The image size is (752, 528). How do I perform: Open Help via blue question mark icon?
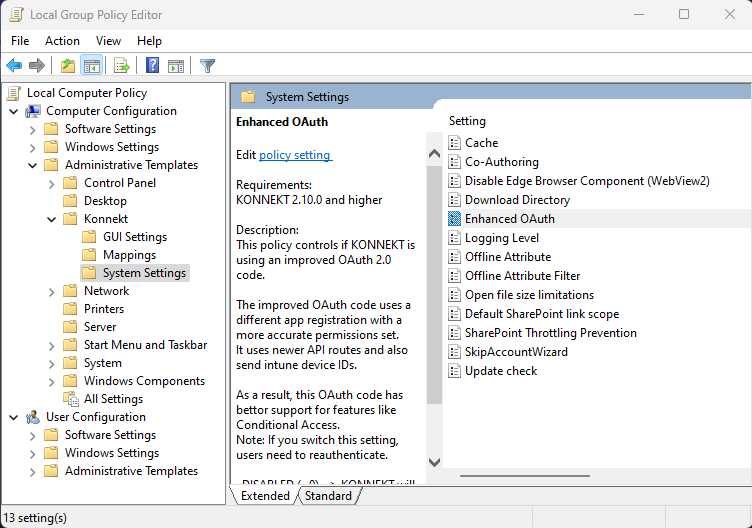tap(152, 66)
